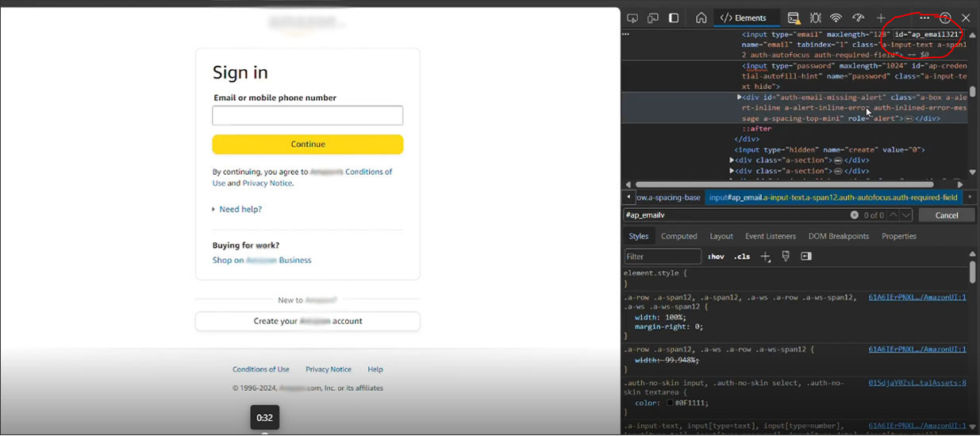Open DevTools help question mark icon
The height and width of the screenshot is (436, 980).
945,17
